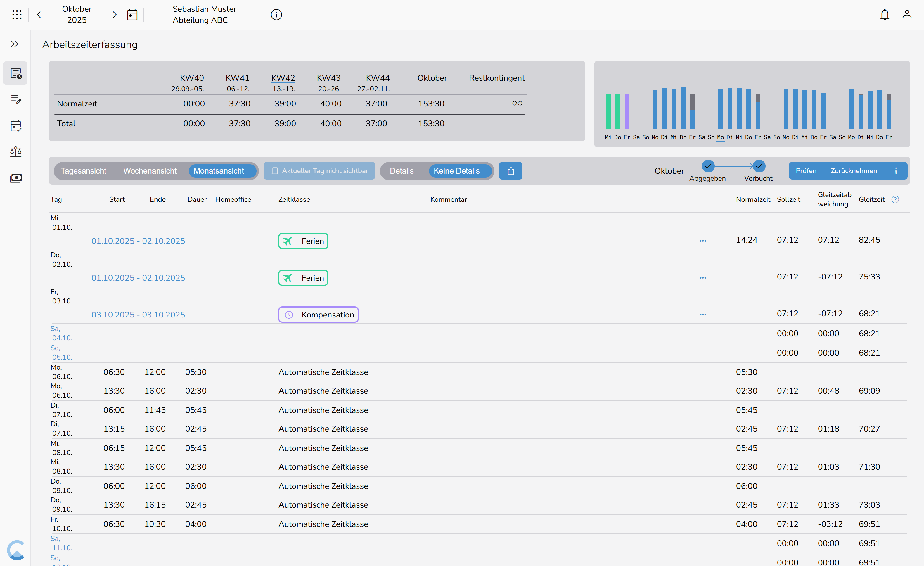Open the notifications bell
Screen dimensions: 924x566
(885, 15)
